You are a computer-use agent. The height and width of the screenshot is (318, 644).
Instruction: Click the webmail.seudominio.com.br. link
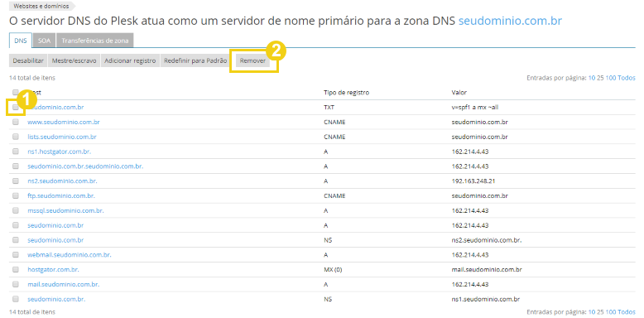coord(70,255)
